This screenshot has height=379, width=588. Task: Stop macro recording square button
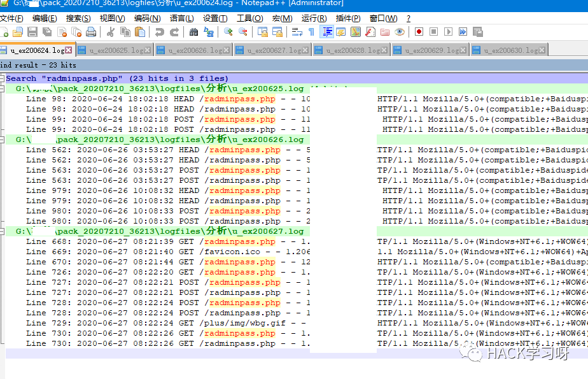coord(433,32)
